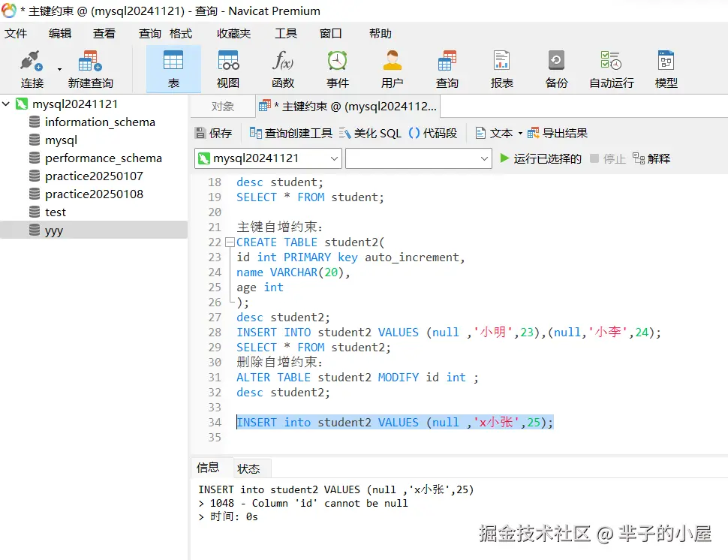This screenshot has width=728, height=560.
Task: Select the test database
Action: 56,212
